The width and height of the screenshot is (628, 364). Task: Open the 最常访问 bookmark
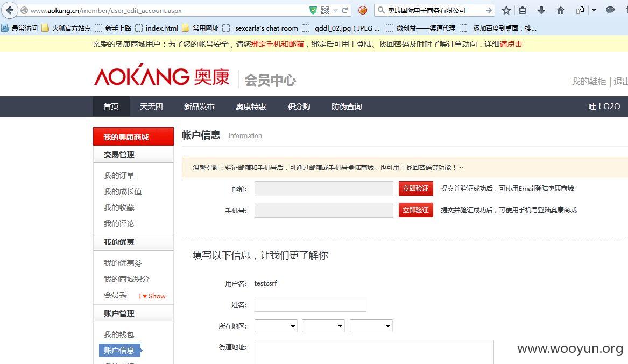click(19, 28)
